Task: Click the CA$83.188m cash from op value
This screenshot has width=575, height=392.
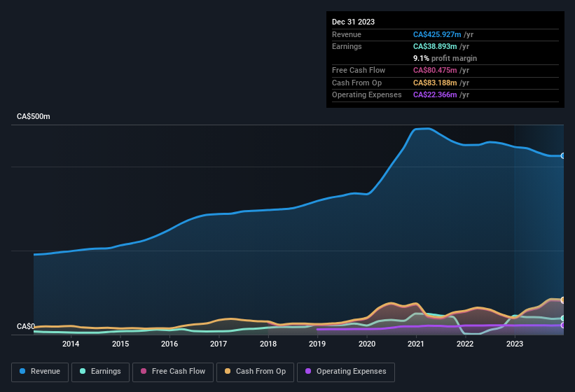Action: click(x=435, y=83)
